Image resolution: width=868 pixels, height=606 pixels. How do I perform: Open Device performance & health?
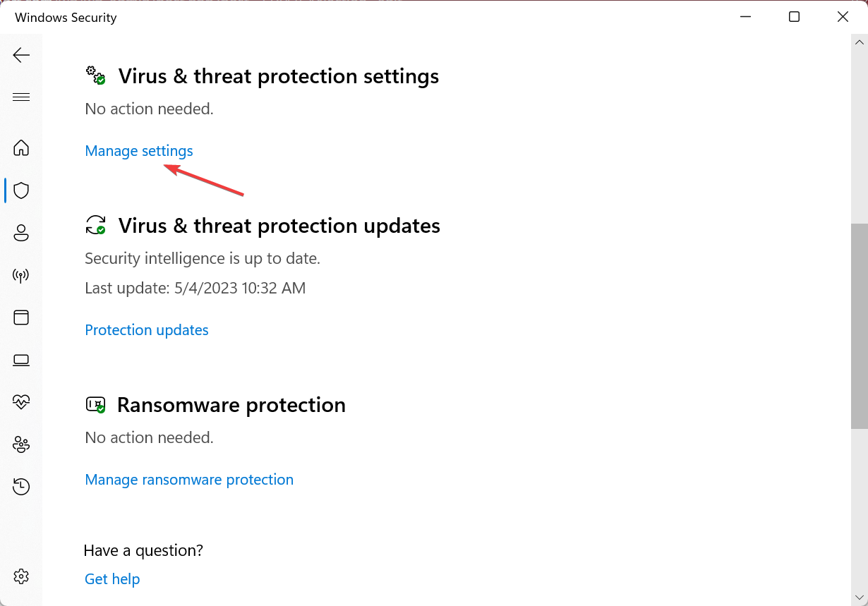click(21, 402)
